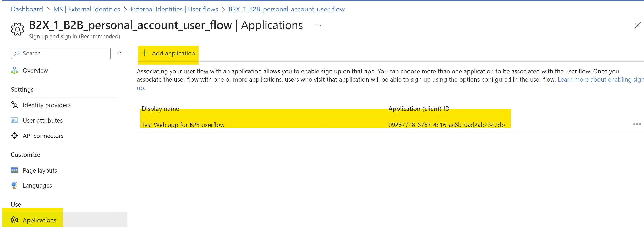Select Page layouts in the sidebar
644x230 pixels.
[40, 171]
